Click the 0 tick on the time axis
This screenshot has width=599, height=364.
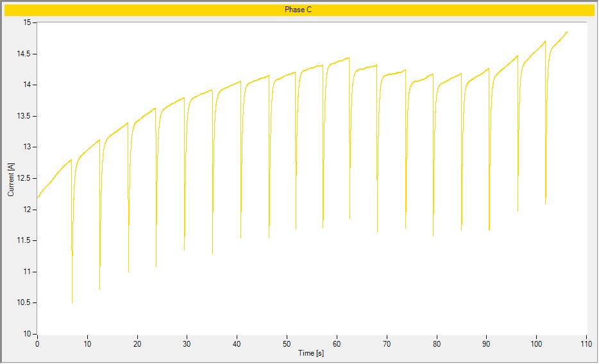tap(37, 344)
